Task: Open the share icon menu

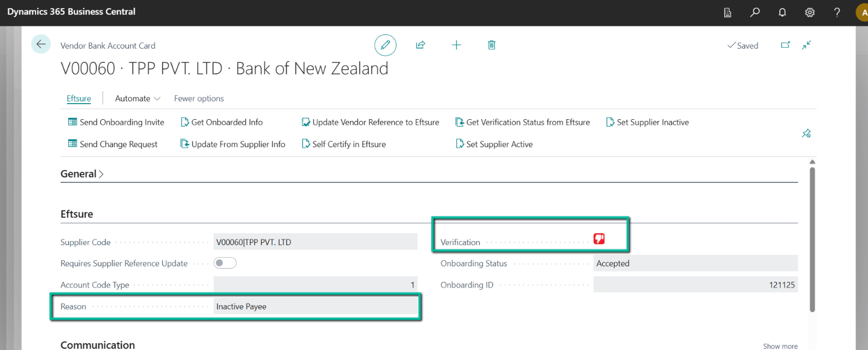Action: (421, 45)
